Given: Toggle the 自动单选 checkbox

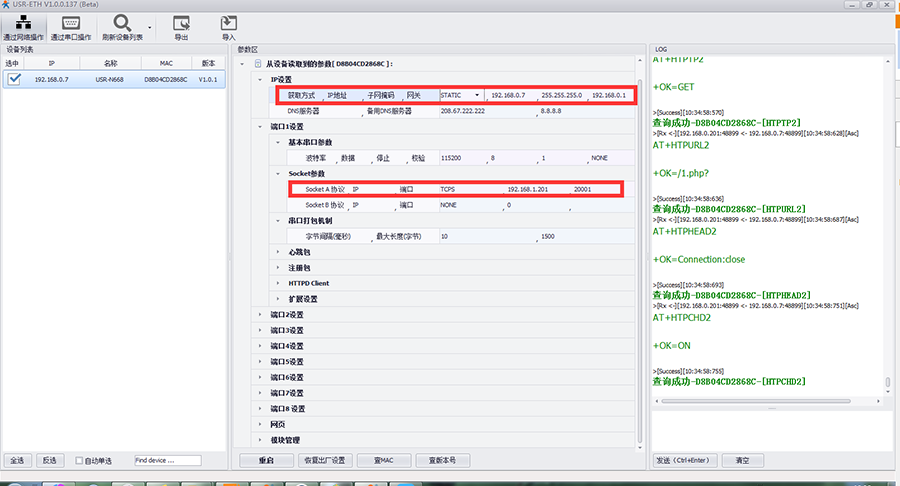Looking at the screenshot, I should click(80, 461).
